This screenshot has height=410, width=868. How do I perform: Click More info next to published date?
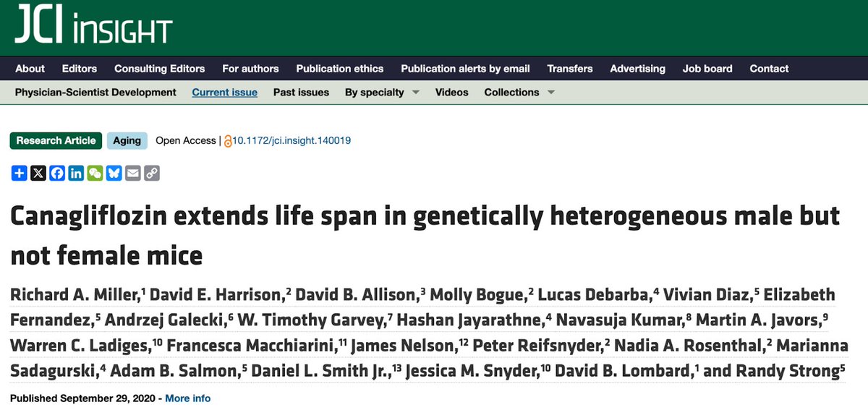coord(188,398)
